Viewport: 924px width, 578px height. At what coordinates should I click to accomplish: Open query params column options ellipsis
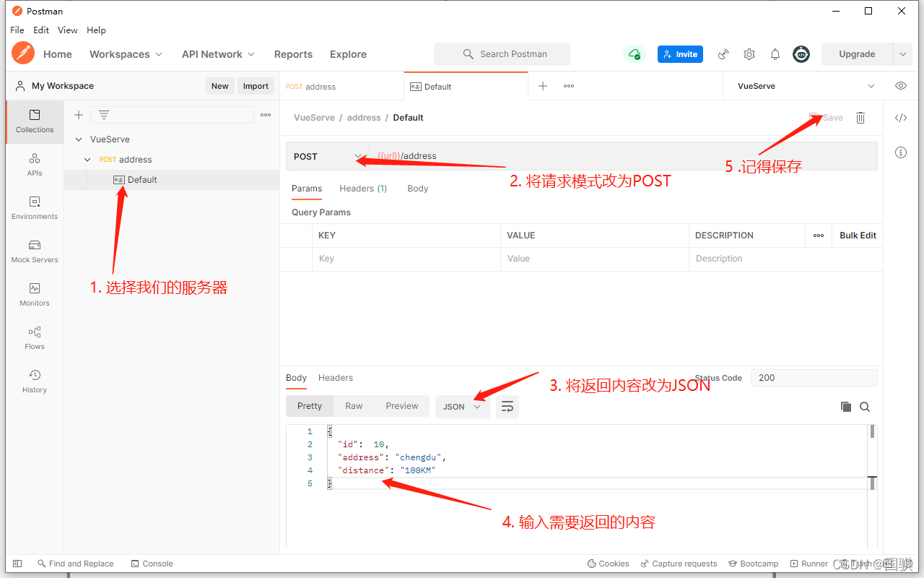[x=819, y=236]
